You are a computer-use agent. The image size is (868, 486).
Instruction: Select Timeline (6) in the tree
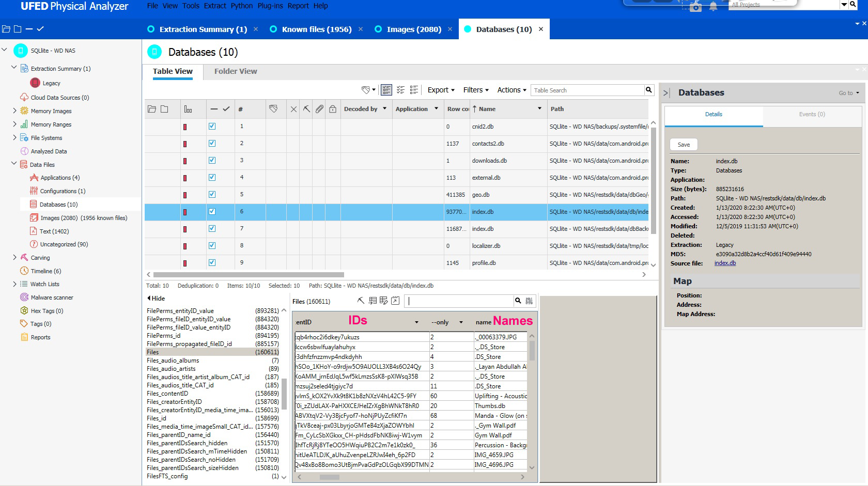coord(45,271)
